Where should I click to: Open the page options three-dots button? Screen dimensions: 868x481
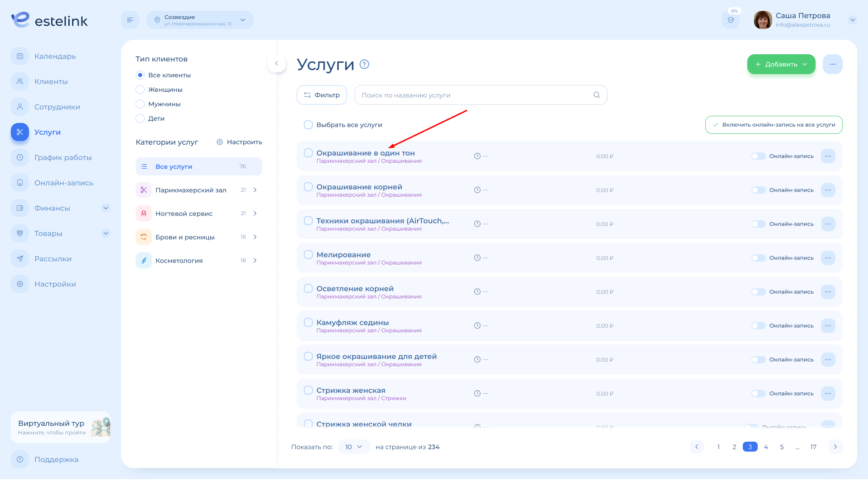click(832, 64)
